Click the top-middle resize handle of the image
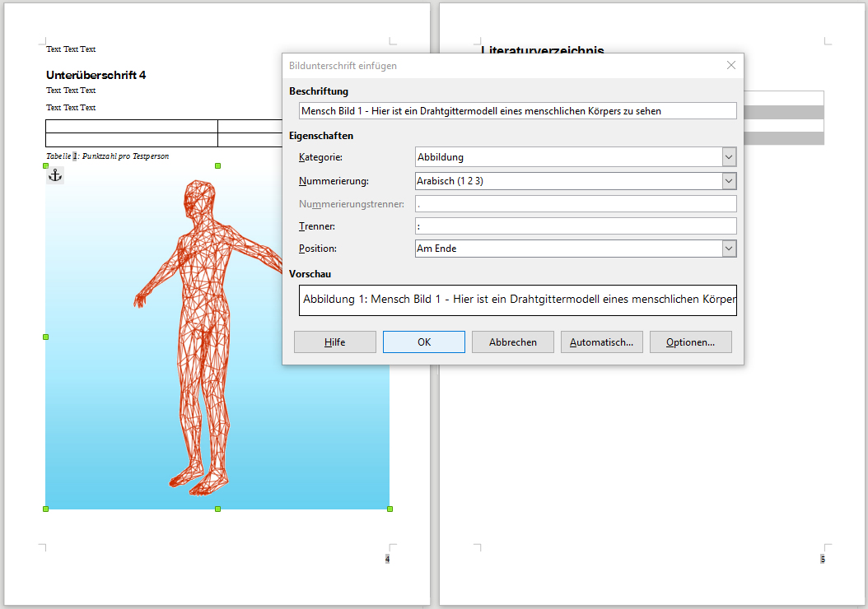The image size is (868, 609). point(217,166)
